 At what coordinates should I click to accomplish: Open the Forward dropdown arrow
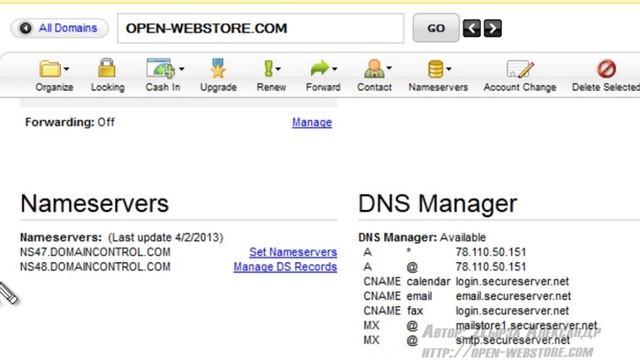coord(335,69)
